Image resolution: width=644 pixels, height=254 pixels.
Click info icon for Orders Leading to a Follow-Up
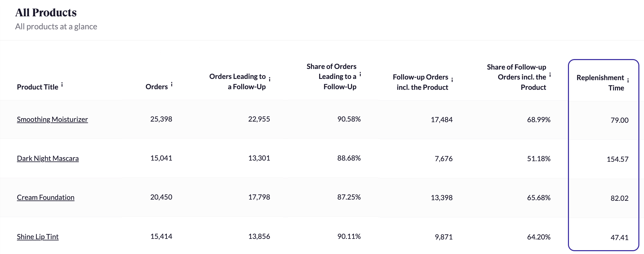[270, 79]
